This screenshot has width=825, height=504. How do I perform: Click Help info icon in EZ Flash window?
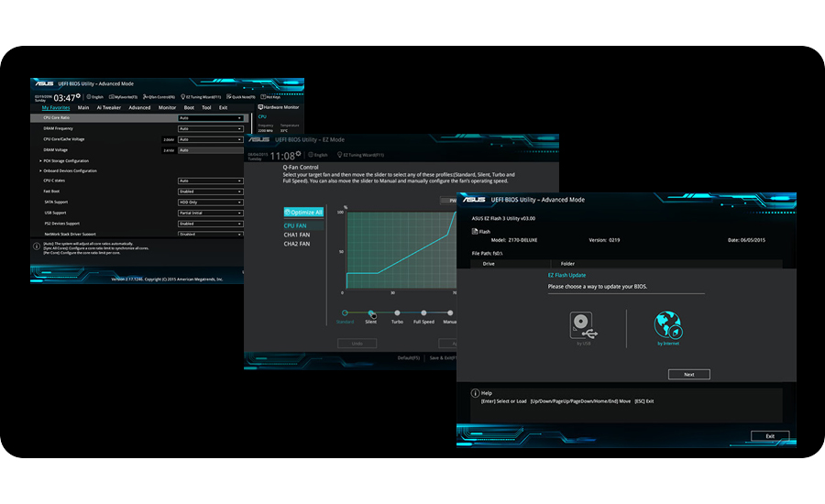pyautogui.click(x=475, y=393)
